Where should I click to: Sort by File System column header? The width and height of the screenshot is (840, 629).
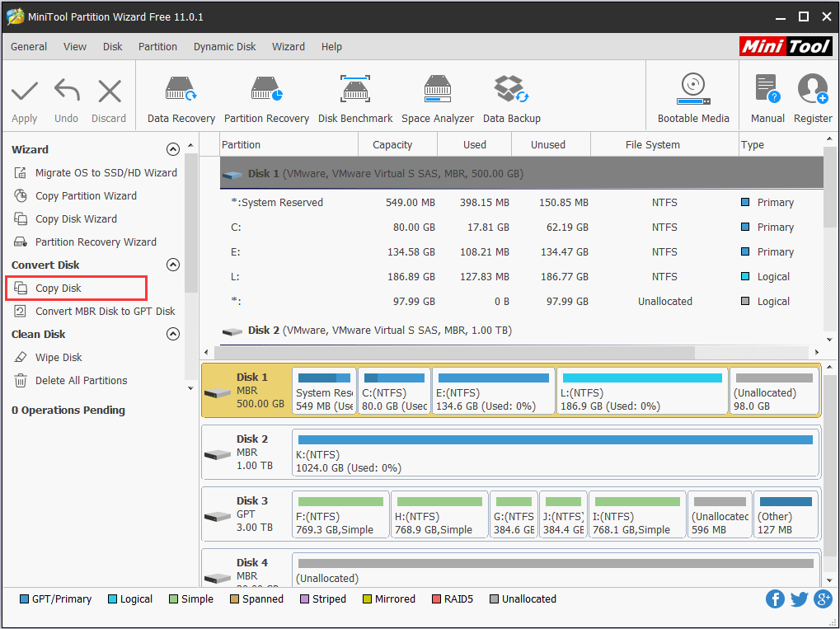tap(664, 144)
